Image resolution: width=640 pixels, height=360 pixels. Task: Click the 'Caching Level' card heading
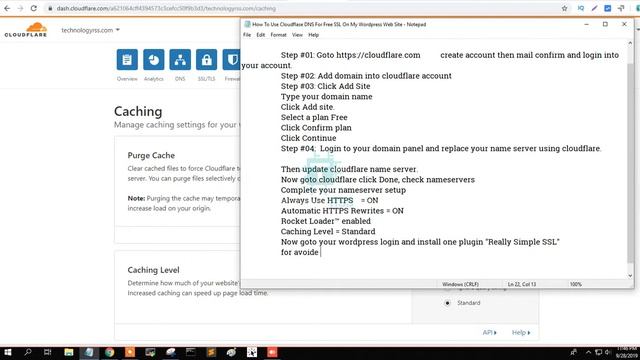[153, 270]
